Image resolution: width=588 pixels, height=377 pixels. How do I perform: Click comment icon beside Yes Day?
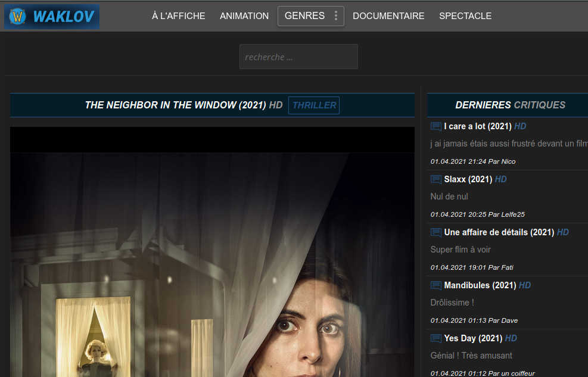click(436, 339)
